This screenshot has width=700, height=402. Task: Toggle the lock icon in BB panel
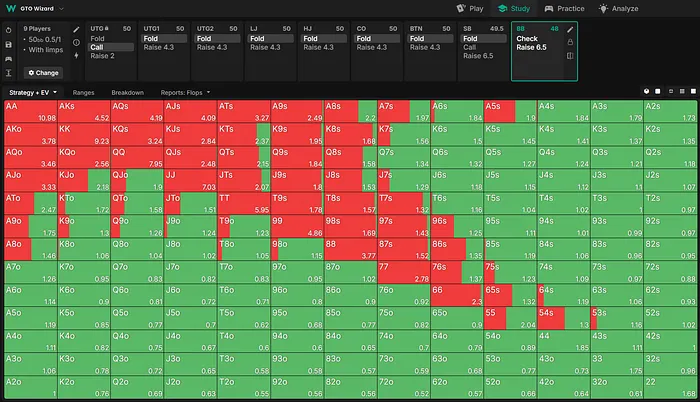[x=570, y=43]
